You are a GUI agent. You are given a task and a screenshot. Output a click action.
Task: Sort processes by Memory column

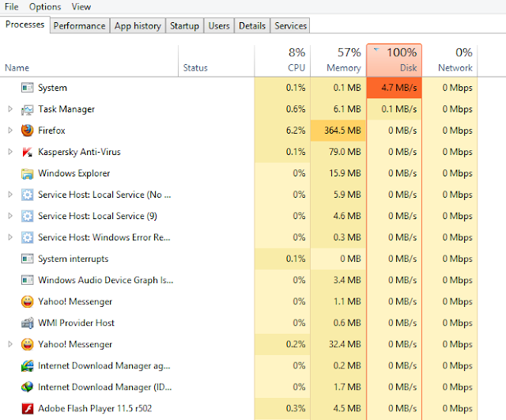pyautogui.click(x=338, y=61)
